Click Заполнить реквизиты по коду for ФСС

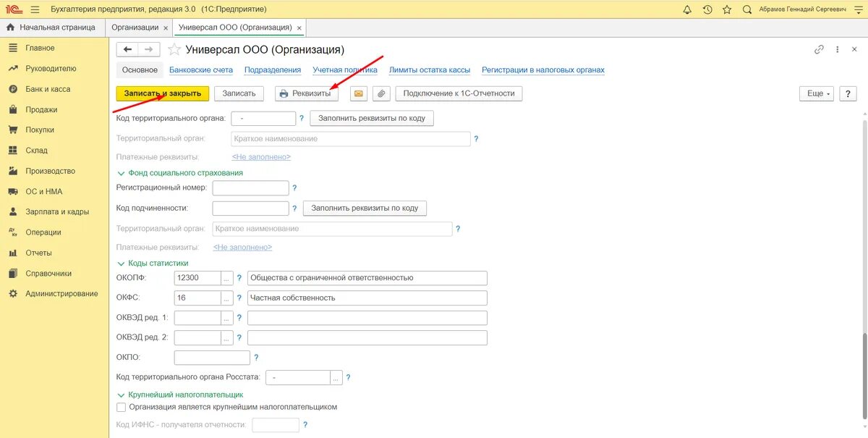pos(365,209)
